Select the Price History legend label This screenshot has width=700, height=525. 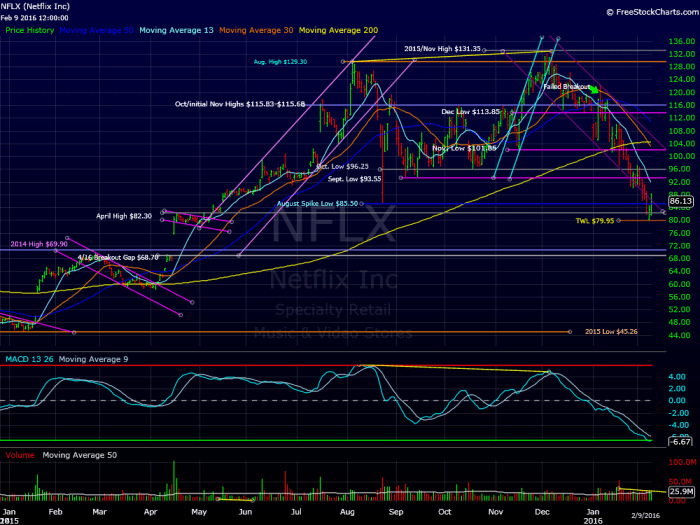point(29,30)
